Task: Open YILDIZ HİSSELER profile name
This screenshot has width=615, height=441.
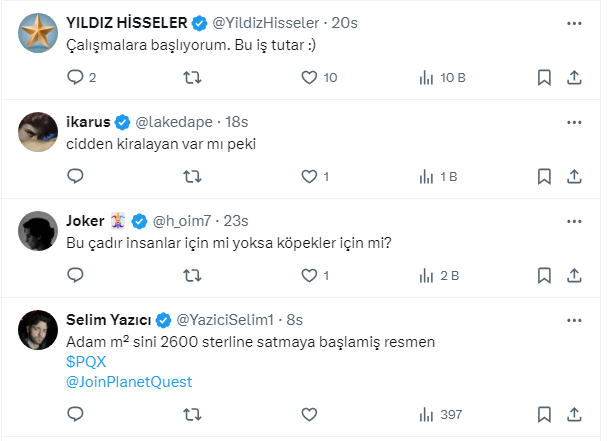Action: click(127, 22)
